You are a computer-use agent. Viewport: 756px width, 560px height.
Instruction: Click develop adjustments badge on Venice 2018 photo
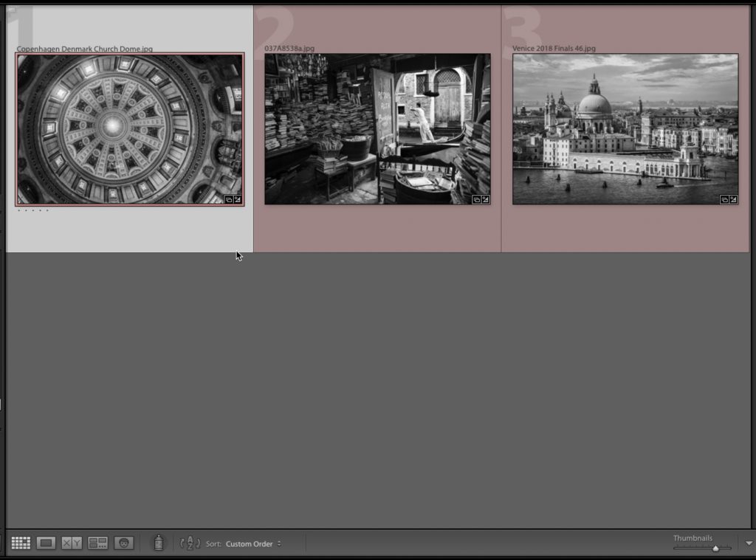point(733,199)
